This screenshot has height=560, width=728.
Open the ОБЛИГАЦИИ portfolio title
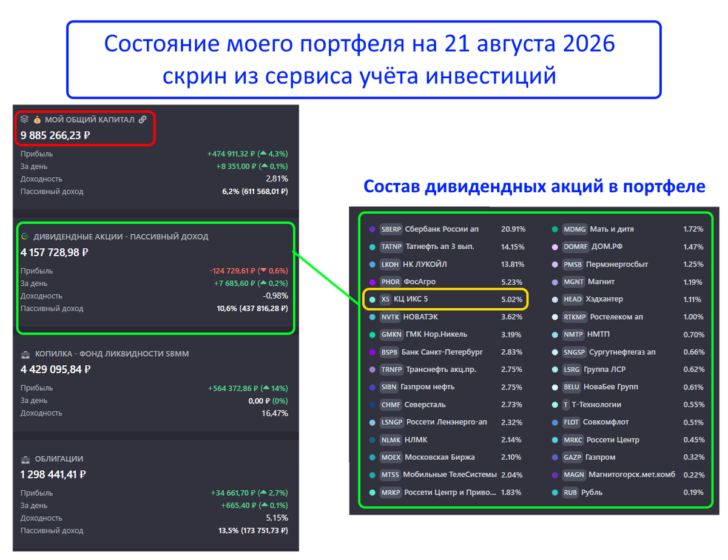pos(59,459)
